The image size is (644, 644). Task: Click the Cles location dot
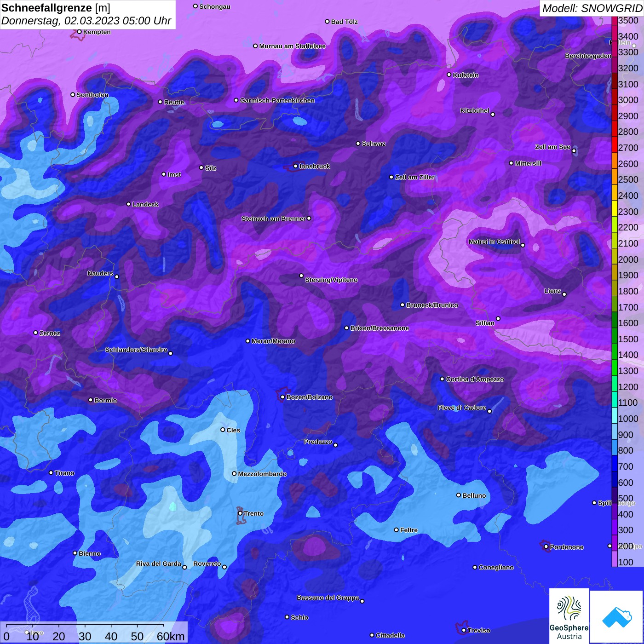223,430
